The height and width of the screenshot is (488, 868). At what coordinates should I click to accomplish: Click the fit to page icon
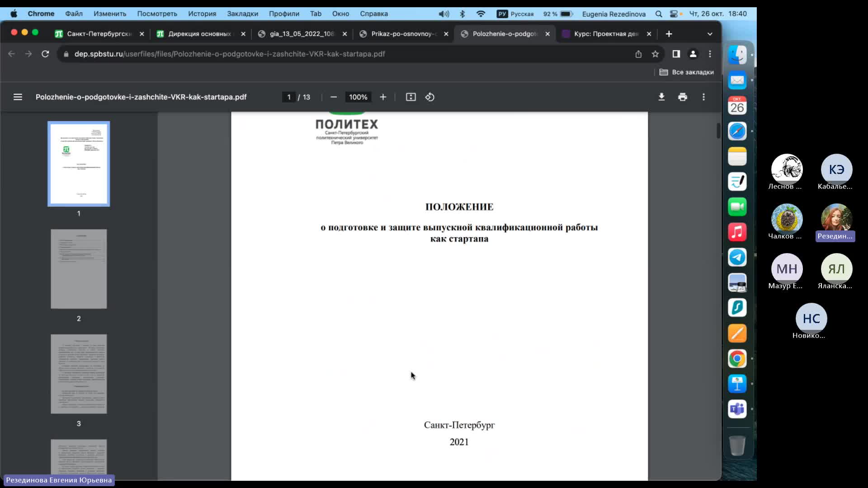coord(410,97)
